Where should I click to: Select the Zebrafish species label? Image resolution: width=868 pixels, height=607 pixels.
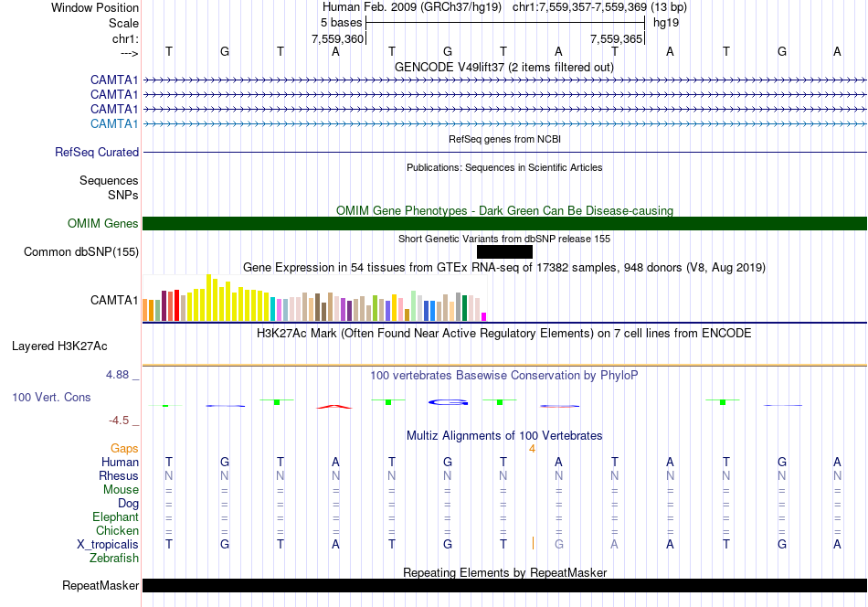114,558
